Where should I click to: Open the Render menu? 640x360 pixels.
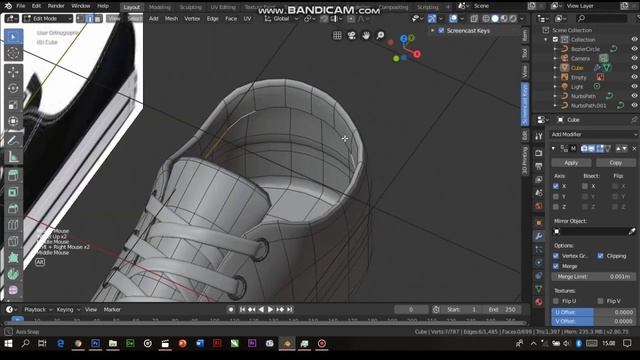(56, 6)
